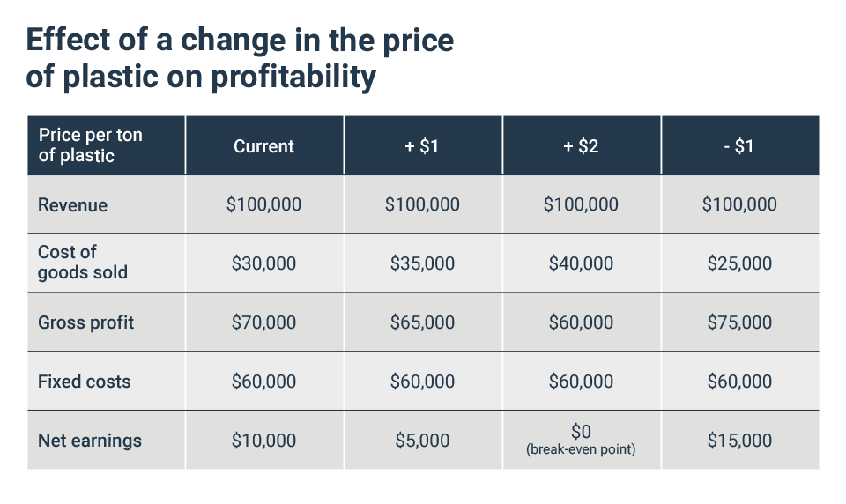Viewport: 846px width, 504px height.
Task: Click the $30,000 cost of goods cell
Action: pos(263,263)
